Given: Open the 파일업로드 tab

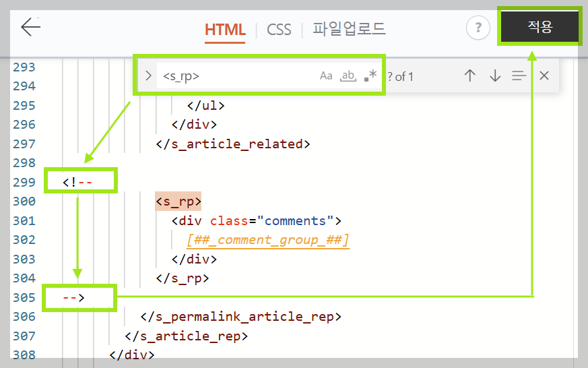Looking at the screenshot, I should tap(349, 29).
